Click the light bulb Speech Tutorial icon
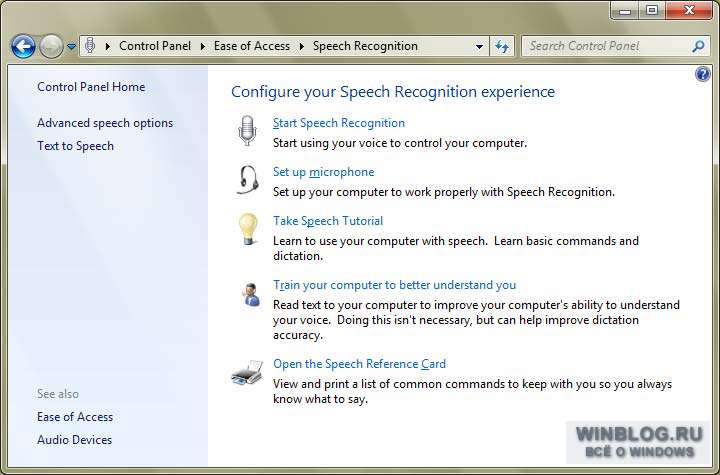The width and height of the screenshot is (720, 475). coord(248,229)
